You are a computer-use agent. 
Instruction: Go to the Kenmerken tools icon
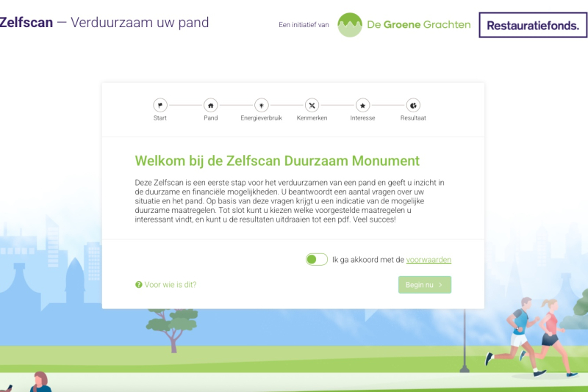pyautogui.click(x=312, y=105)
